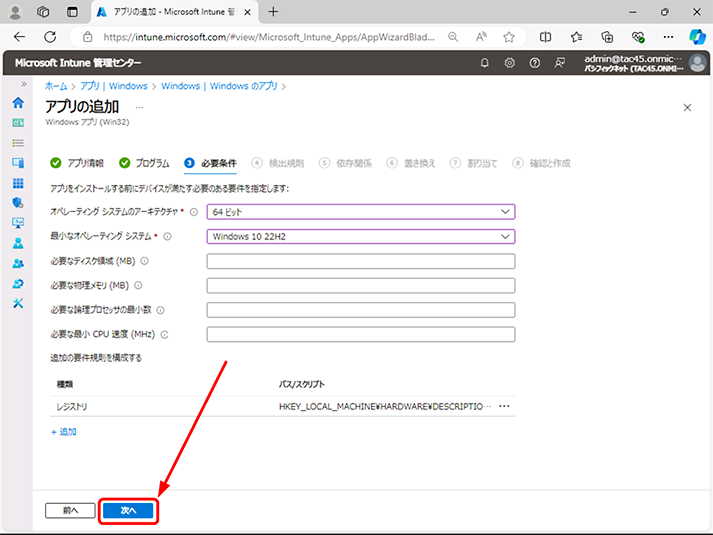
Task: Open the browser profile icon
Action: tap(15, 12)
